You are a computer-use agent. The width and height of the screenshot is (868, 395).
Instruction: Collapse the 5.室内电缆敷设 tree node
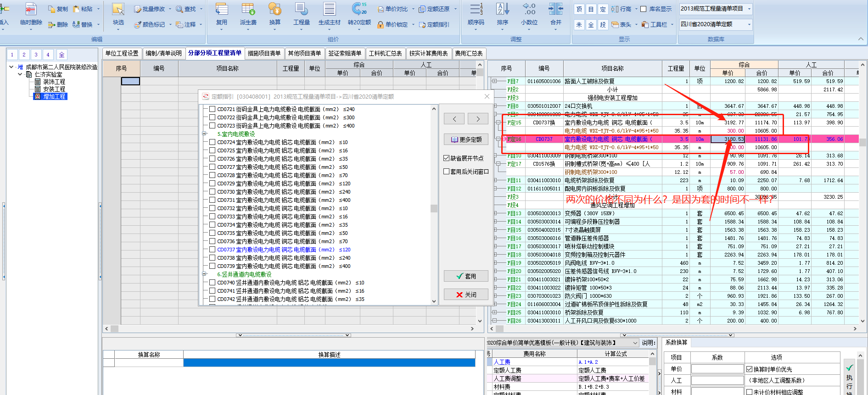[x=205, y=134]
